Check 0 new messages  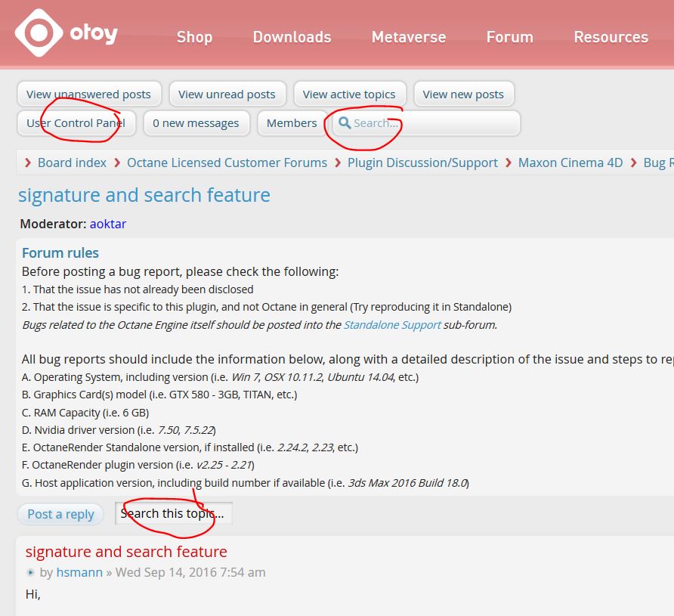point(196,123)
